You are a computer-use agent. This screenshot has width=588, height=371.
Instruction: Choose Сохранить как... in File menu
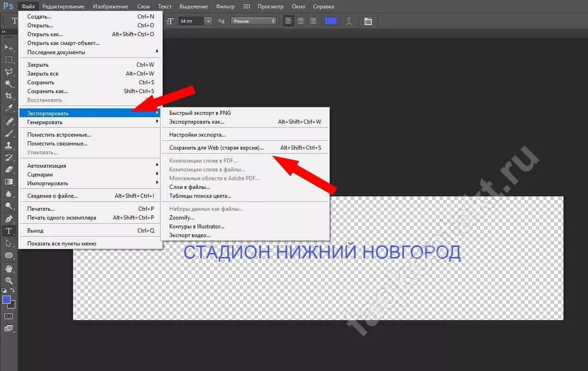tap(90, 91)
